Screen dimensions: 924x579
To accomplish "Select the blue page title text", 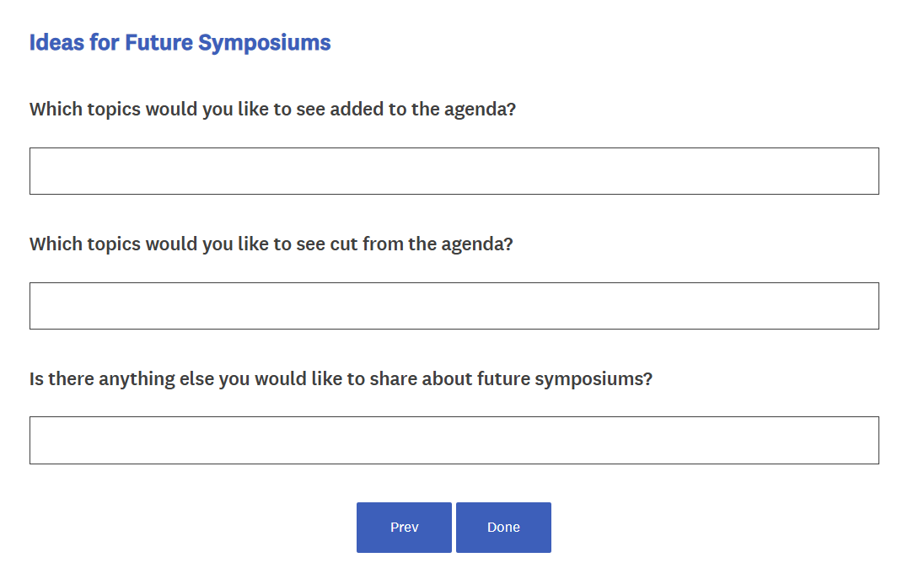I will coord(180,43).
